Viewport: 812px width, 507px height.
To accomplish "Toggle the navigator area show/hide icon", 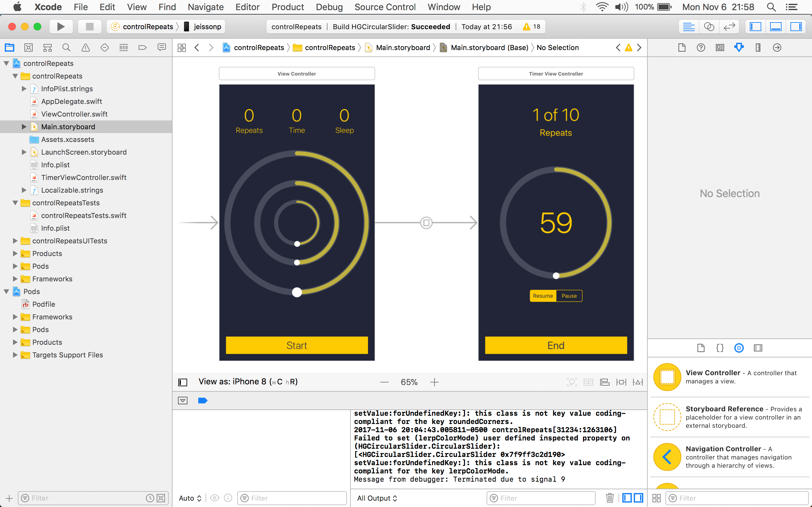I will (x=756, y=26).
